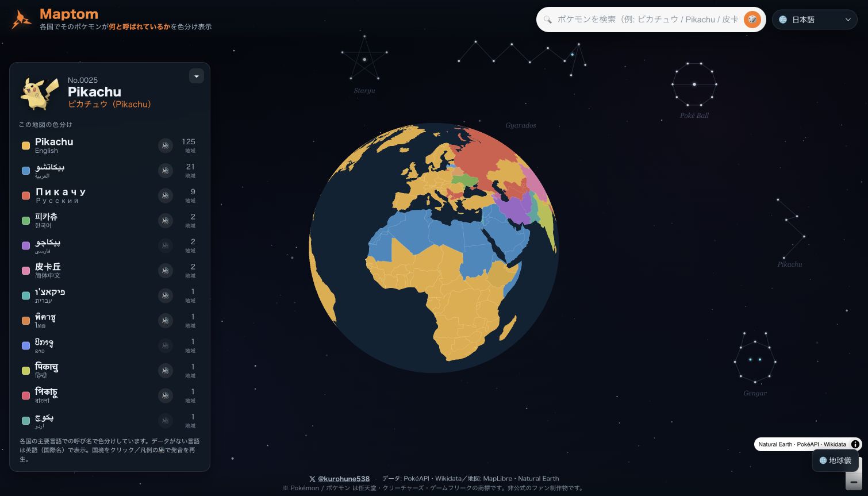Click the Hindi "हिन्दी" legend entry
This screenshot has height=496, width=868.
coord(109,371)
